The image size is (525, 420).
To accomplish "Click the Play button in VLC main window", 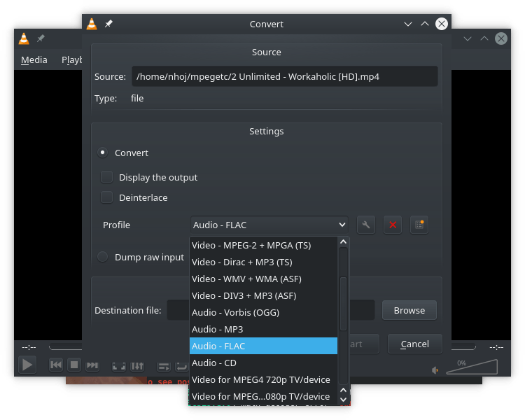I will [x=27, y=365].
